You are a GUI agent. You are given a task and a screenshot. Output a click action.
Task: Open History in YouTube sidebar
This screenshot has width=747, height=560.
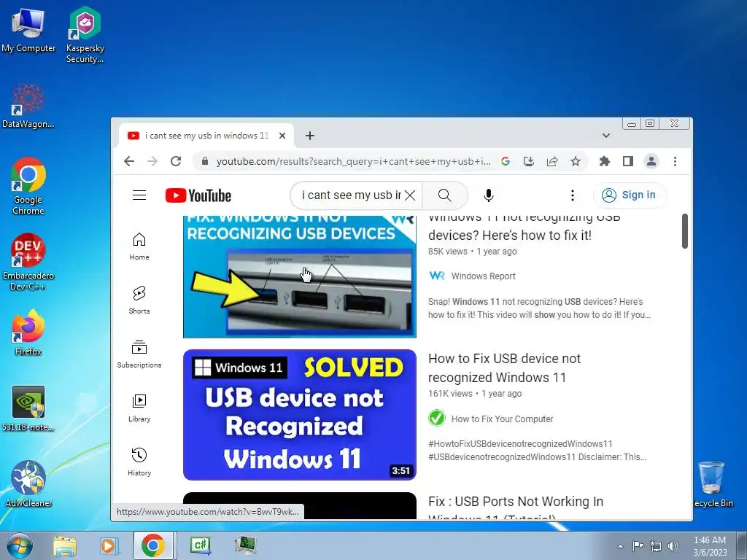[x=139, y=462]
